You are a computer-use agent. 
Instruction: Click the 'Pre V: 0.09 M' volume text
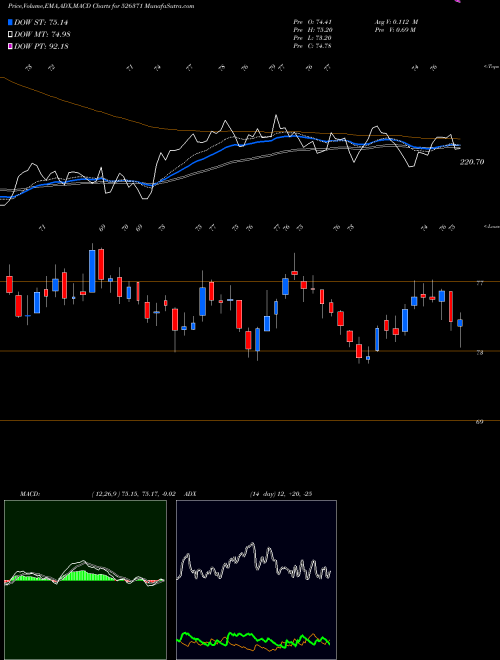[x=395, y=30]
